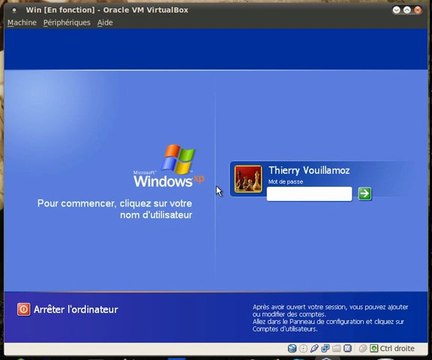This screenshot has width=432, height=360.
Task: Open the Aide menu
Action: pyautogui.click(x=105, y=23)
